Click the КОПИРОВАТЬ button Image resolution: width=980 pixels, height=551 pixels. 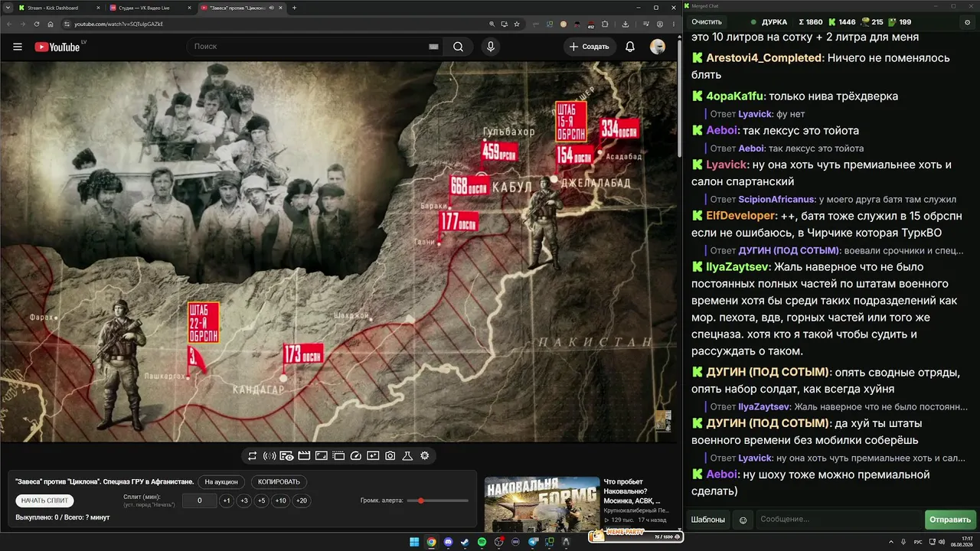(279, 482)
